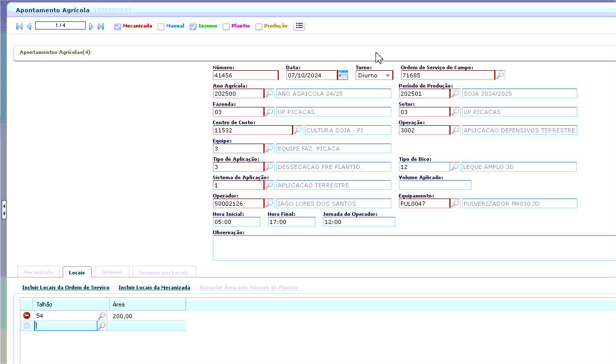Click the Área cell showing 200,00
Screen dimensions: 616x364
[147, 316]
